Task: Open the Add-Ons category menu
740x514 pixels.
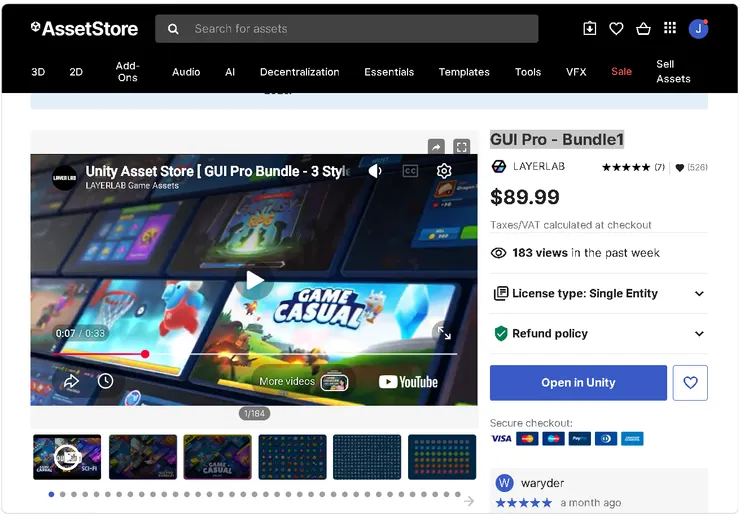Action: click(x=127, y=72)
